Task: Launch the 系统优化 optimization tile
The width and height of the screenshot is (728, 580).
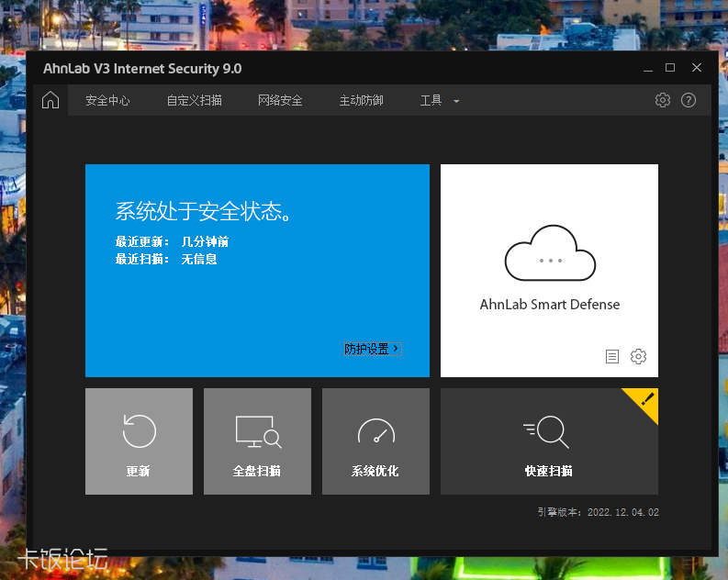Action: (x=375, y=441)
